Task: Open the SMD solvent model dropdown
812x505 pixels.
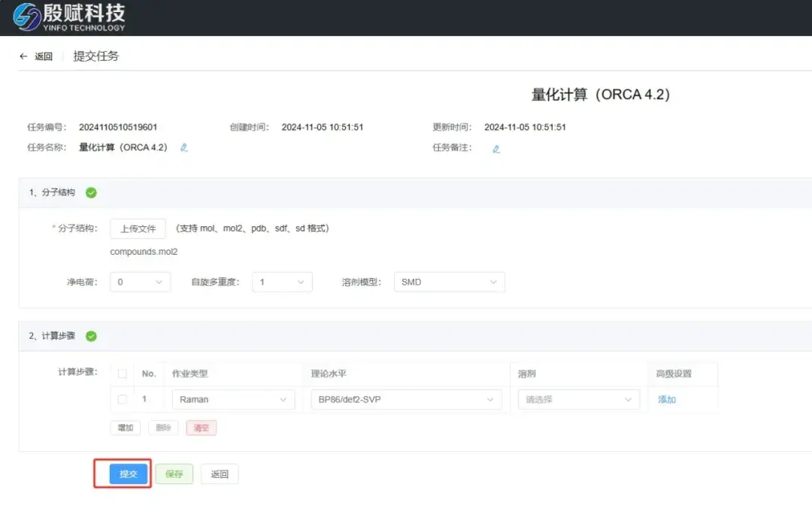Action: coord(449,282)
